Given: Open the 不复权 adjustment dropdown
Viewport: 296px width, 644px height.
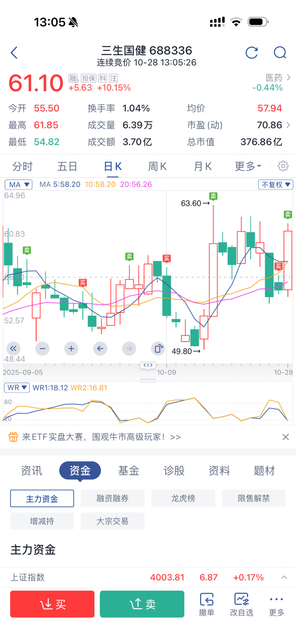Looking at the screenshot, I should (x=276, y=184).
